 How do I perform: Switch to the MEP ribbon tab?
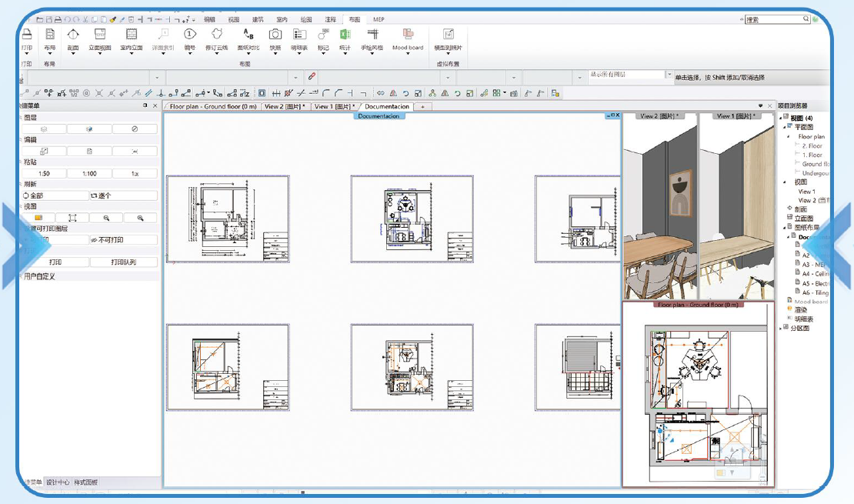pos(377,19)
